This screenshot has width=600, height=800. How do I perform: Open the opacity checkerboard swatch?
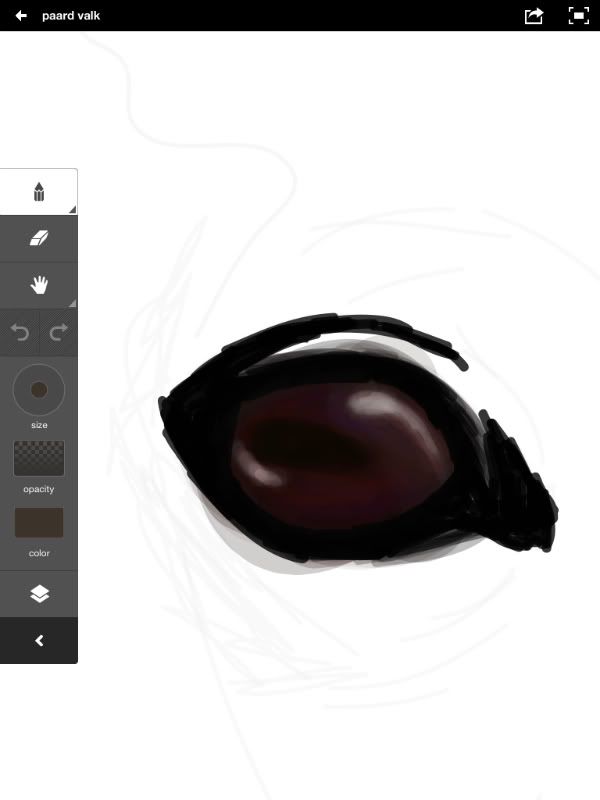pyautogui.click(x=39, y=458)
